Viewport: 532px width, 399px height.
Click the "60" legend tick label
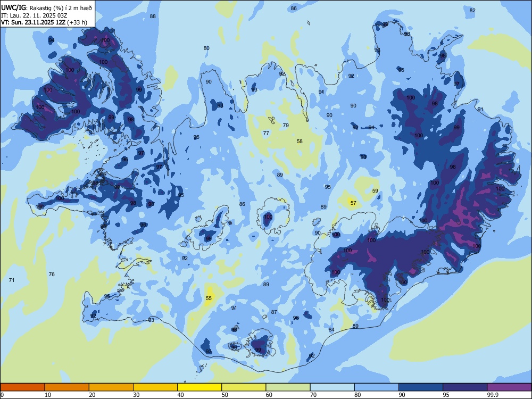pyautogui.click(x=269, y=395)
